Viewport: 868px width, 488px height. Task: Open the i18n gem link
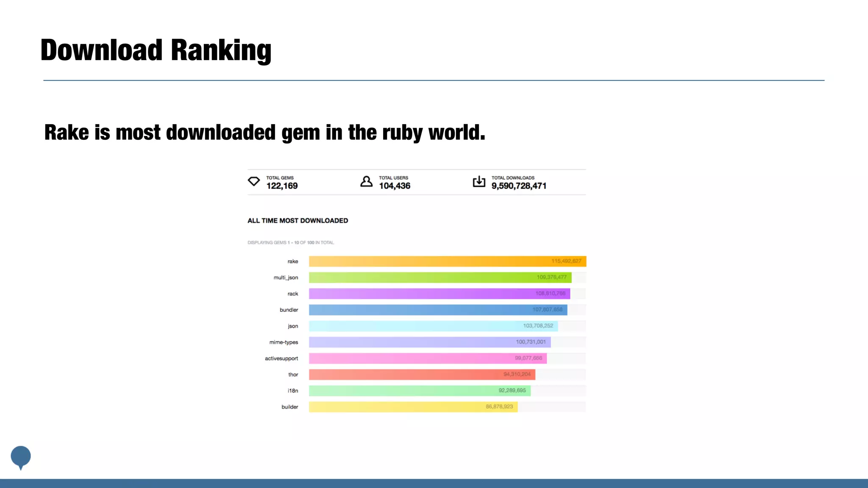point(293,391)
